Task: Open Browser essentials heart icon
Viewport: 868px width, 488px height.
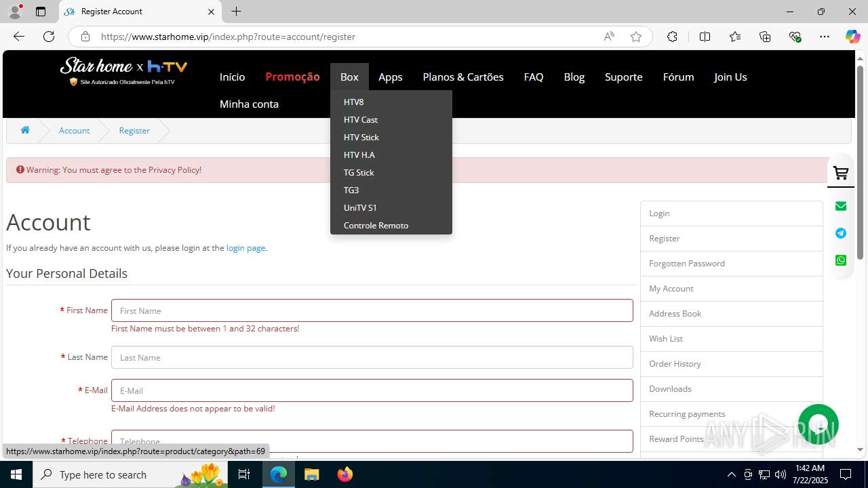Action: pyautogui.click(x=795, y=37)
